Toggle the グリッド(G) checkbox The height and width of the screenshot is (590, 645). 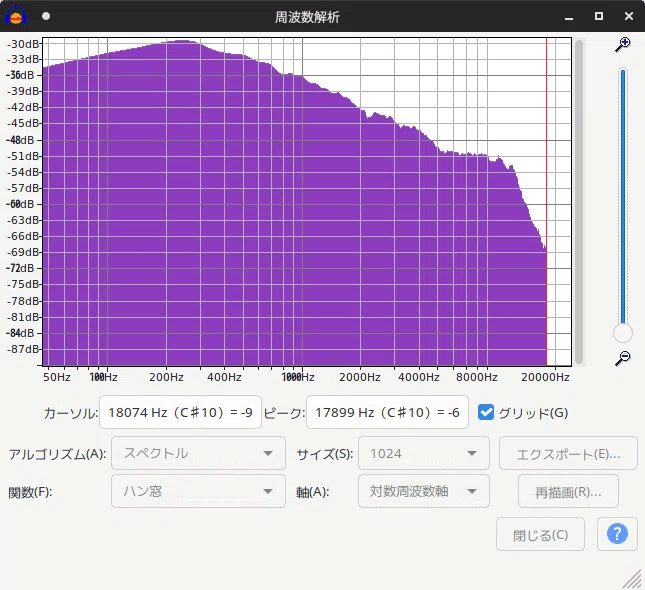486,412
